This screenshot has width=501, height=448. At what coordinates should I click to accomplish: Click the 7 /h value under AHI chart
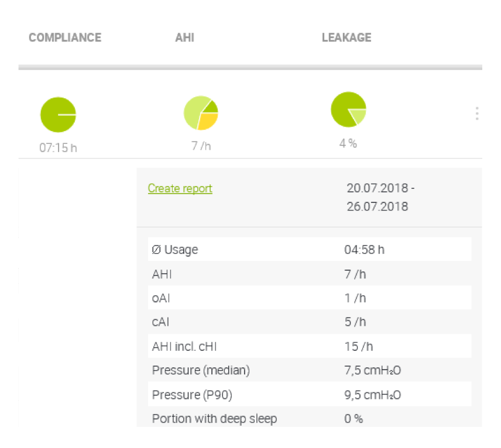tap(201, 146)
